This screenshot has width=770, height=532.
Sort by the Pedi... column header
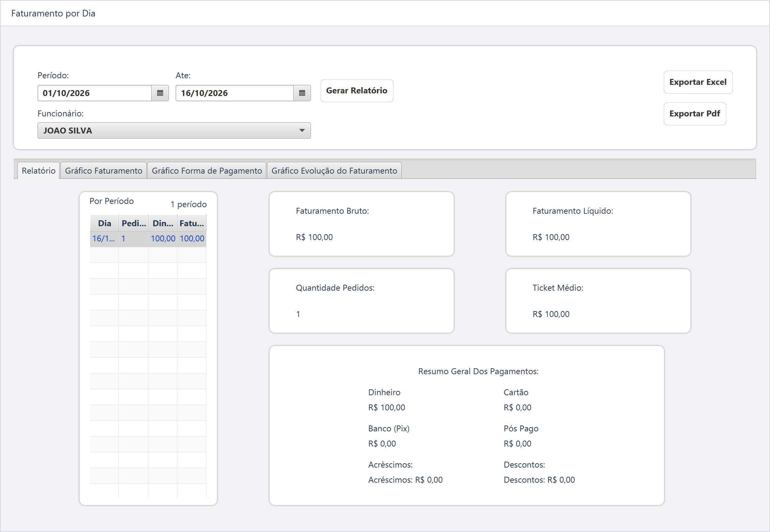134,223
